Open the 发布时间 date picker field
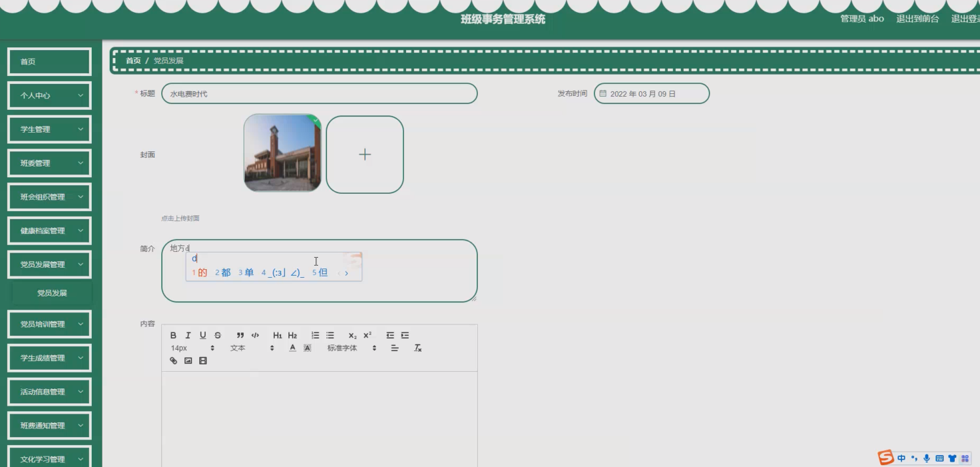 [652, 93]
